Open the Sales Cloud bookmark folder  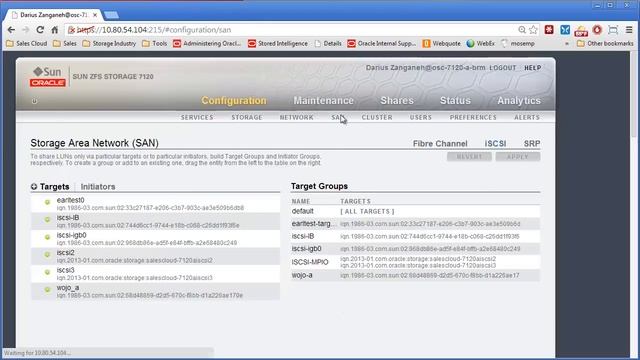[x=27, y=43]
